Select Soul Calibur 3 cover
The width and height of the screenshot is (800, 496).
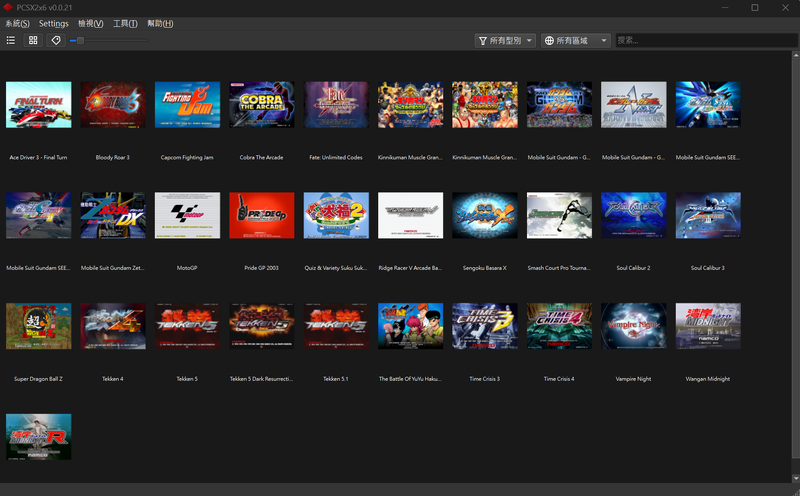(708, 215)
